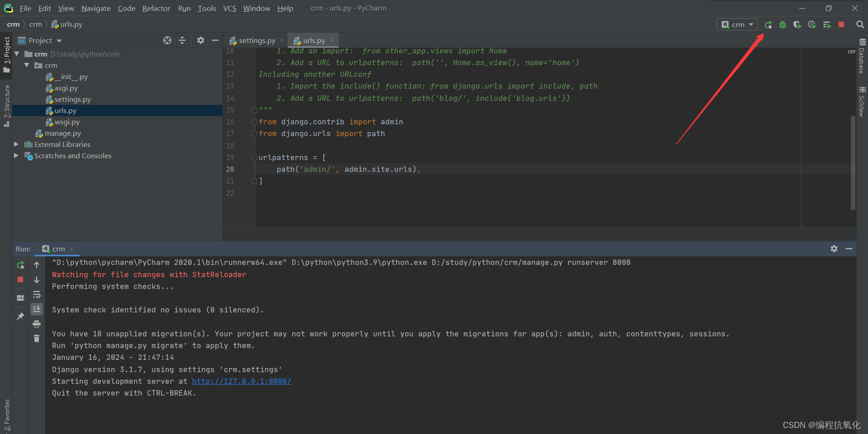This screenshot has height=434, width=868.
Task: Toggle soft-wrap in the Run console
Action: pyautogui.click(x=37, y=295)
